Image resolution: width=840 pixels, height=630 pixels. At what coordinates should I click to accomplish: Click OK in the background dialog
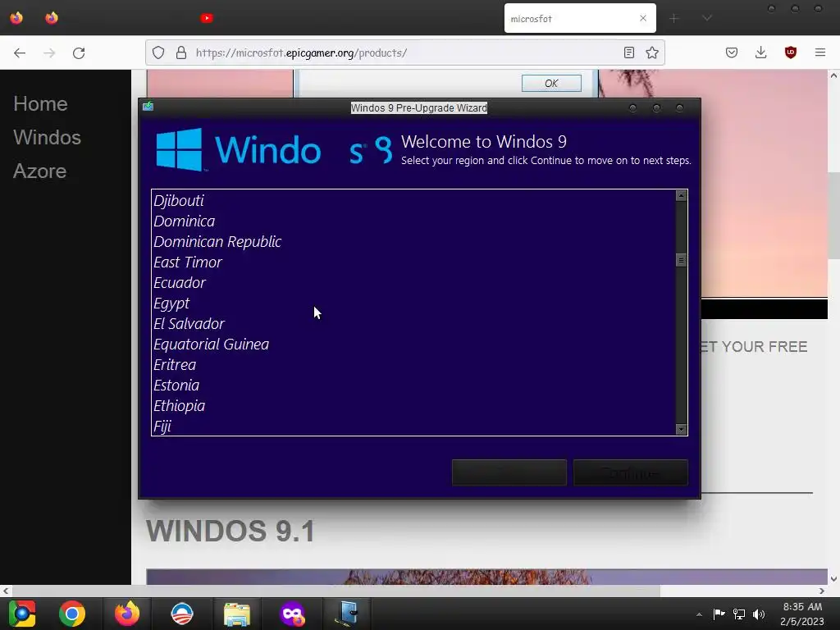[x=551, y=83]
